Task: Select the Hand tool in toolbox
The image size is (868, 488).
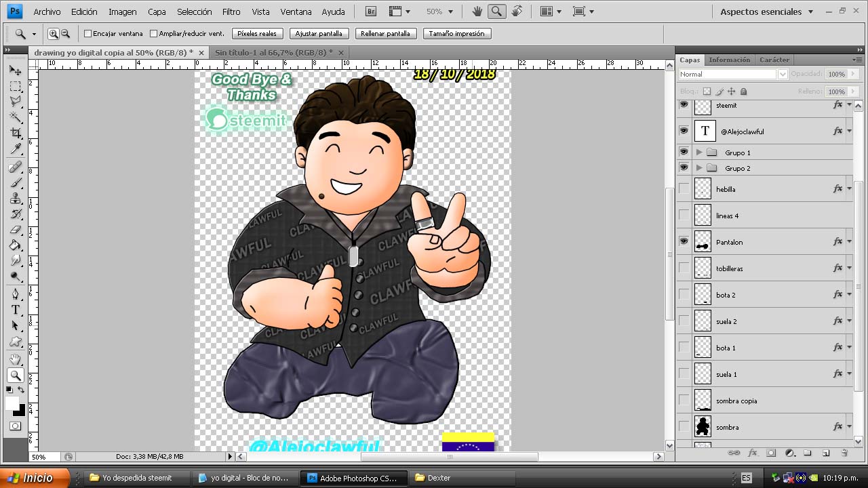Action: tap(16, 359)
